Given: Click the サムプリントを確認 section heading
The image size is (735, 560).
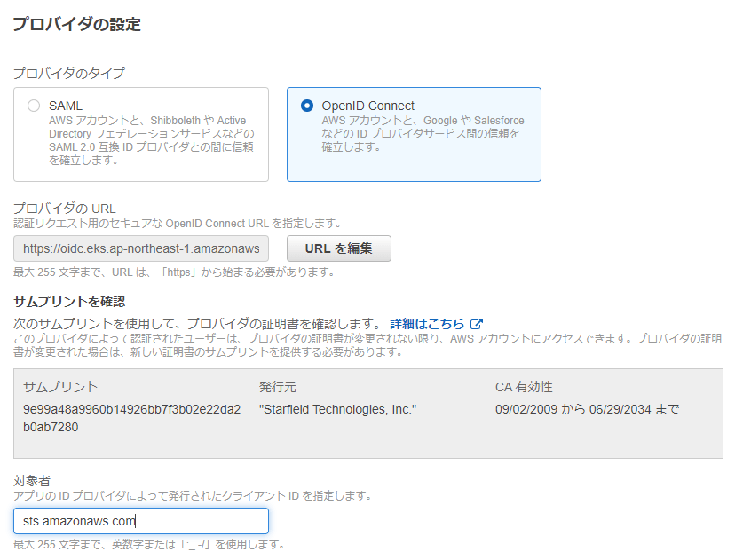Looking at the screenshot, I should pos(69,302).
